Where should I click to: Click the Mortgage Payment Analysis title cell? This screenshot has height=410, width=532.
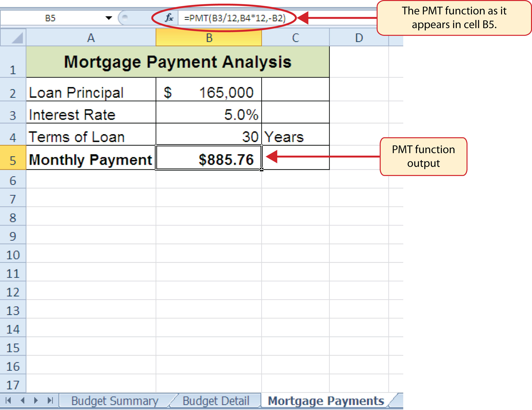coord(178,62)
